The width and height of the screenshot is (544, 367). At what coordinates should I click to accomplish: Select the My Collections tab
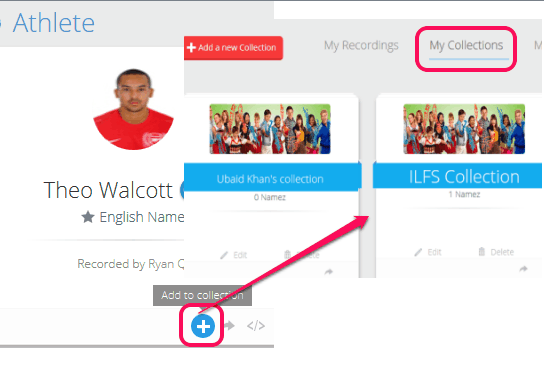click(x=466, y=45)
